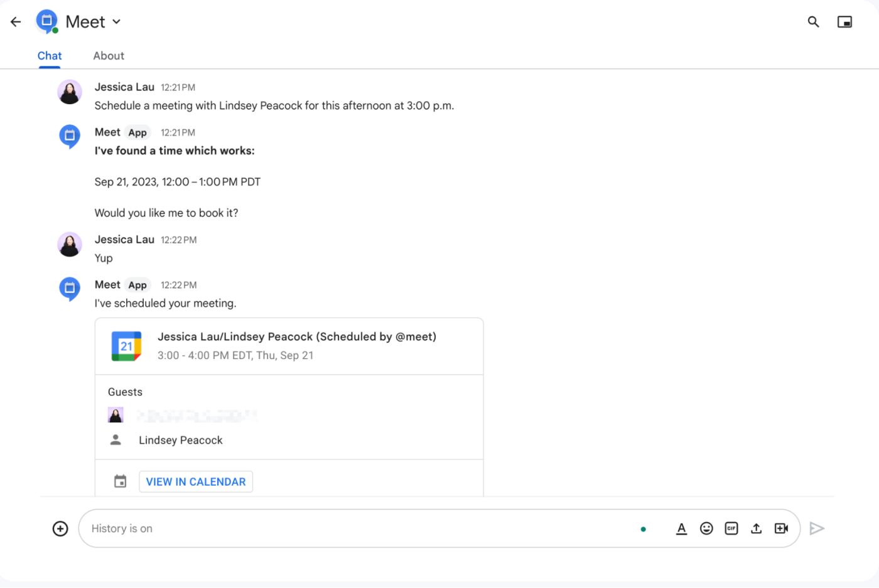
Task: Click Jessica Lau's avatar on the Yup message
Action: click(x=70, y=244)
